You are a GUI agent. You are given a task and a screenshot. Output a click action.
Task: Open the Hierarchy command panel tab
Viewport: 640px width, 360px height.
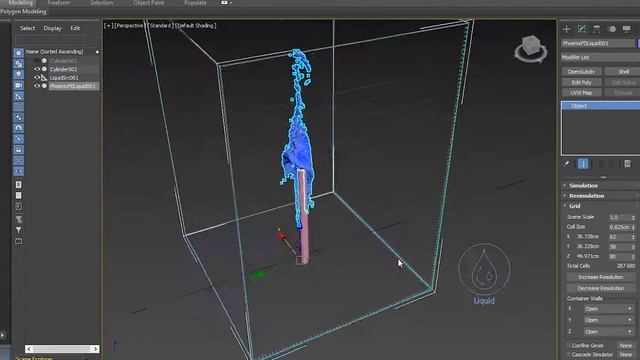[597, 29]
